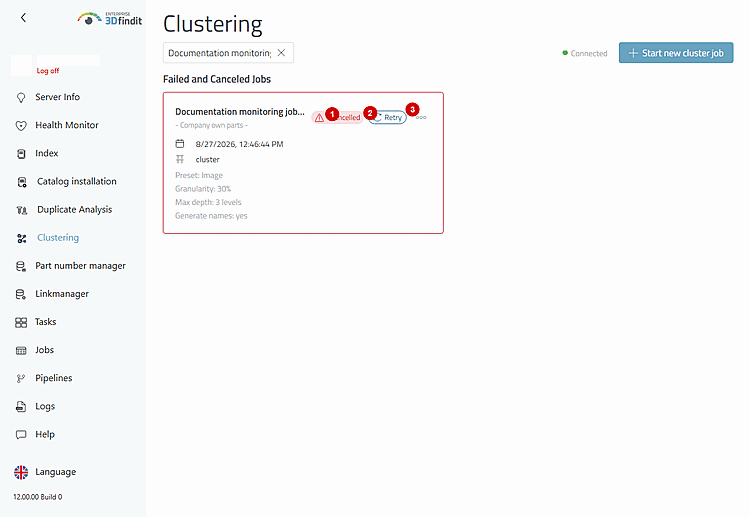Open Health Monitor via heart icon
The width and height of the screenshot is (750, 517).
coord(21,126)
